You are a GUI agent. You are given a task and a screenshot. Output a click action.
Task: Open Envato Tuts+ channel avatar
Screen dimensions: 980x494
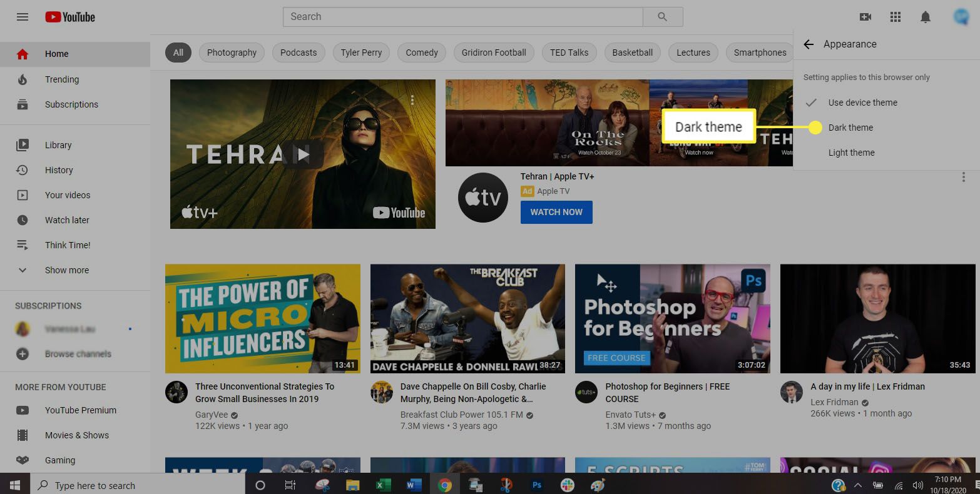click(586, 393)
